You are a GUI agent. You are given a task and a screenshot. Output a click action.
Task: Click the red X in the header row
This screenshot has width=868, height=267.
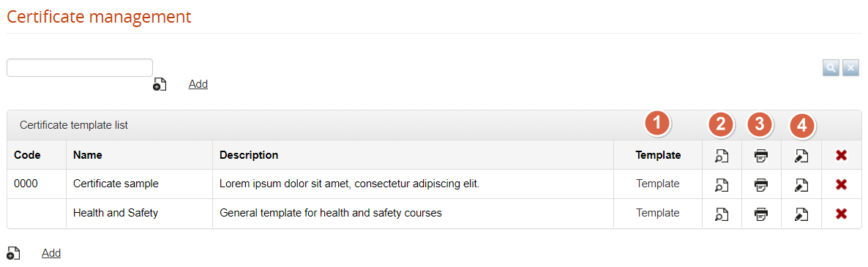pyautogui.click(x=842, y=156)
